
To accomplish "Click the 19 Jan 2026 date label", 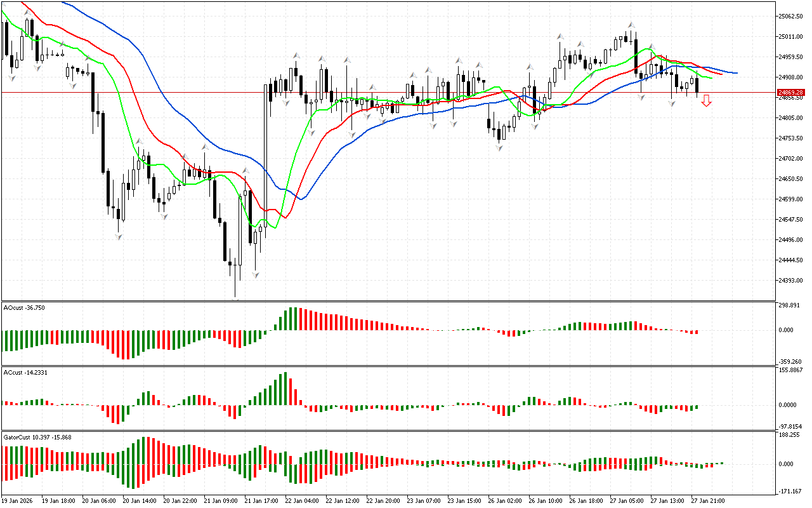I will [x=20, y=500].
